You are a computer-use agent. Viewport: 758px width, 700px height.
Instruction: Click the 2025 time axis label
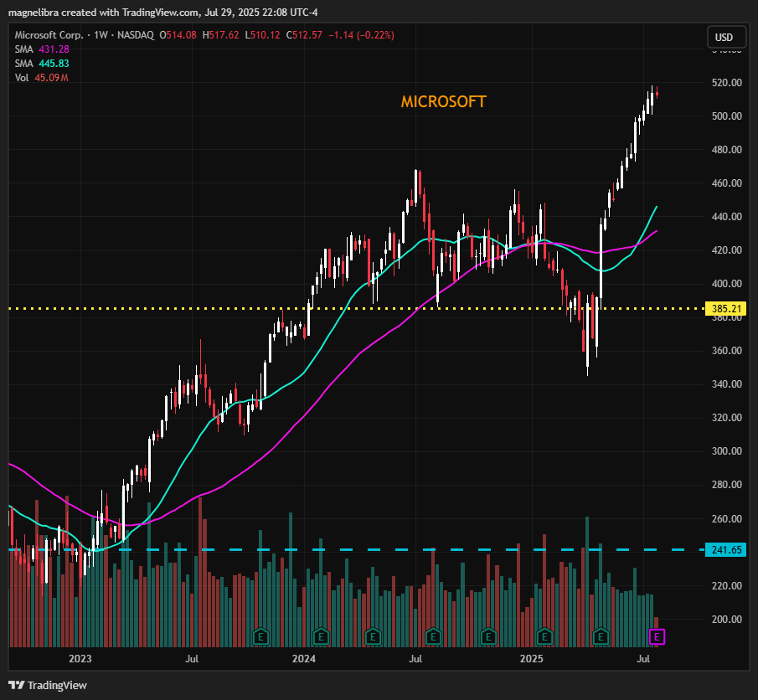point(531,658)
